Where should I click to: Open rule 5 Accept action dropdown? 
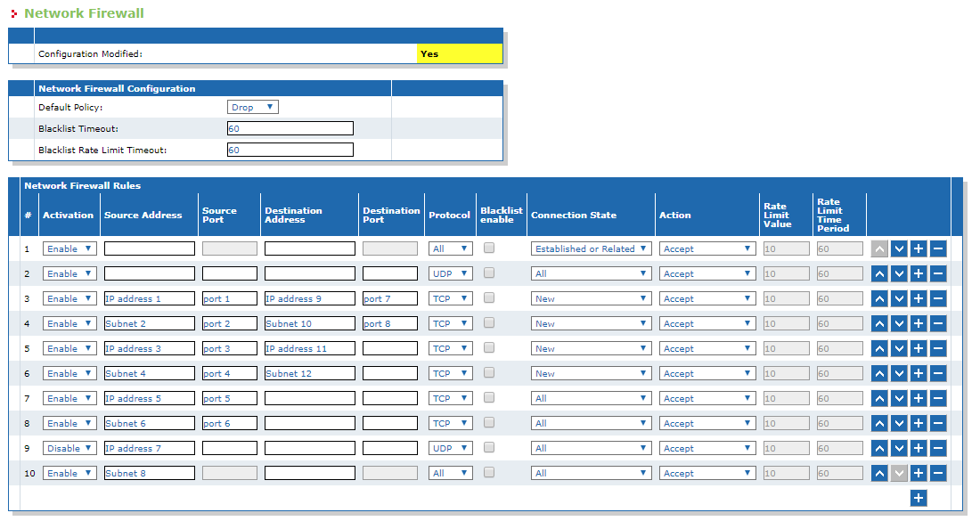point(707,348)
